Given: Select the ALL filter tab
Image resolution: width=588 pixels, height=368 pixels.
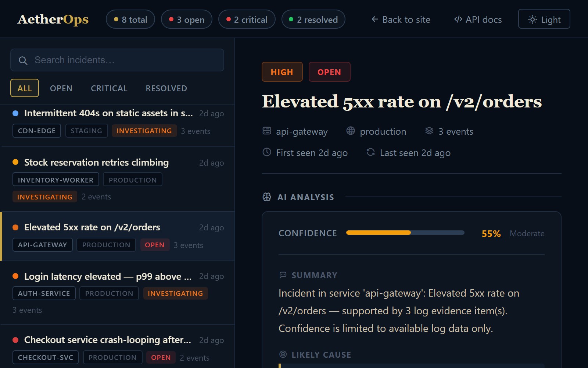Looking at the screenshot, I should tap(25, 88).
